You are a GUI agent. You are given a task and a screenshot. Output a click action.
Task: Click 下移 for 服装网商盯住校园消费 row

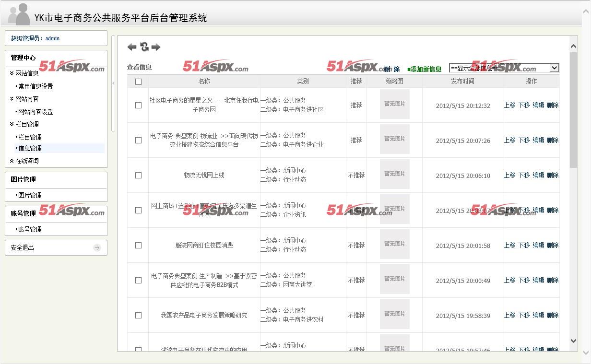[524, 245]
